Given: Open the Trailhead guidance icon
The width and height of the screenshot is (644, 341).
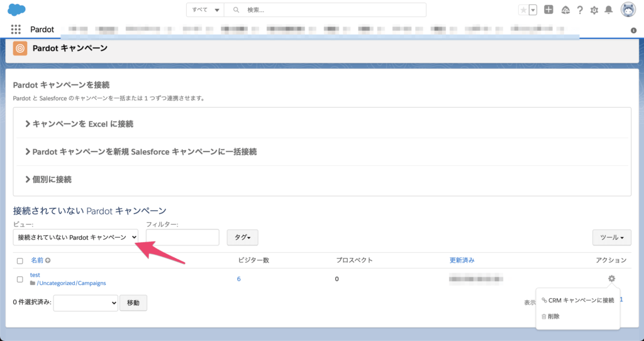Looking at the screenshot, I should pos(565,10).
